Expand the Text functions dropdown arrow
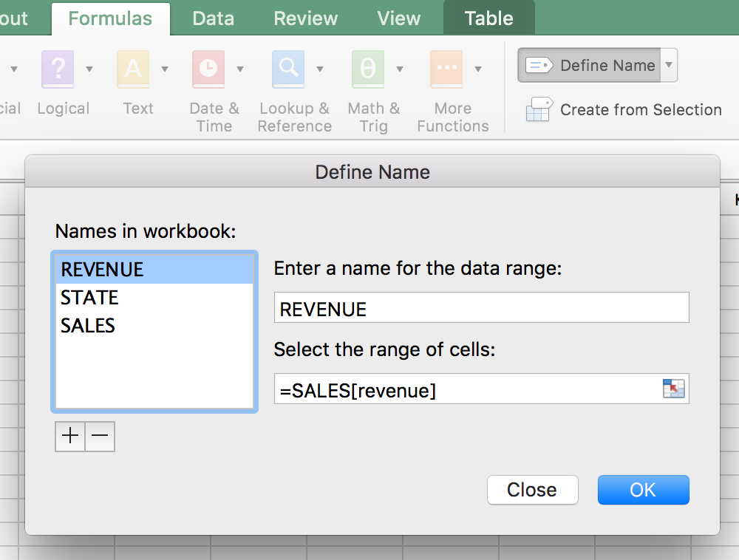Viewport: 739px width, 560px height. pos(165,69)
